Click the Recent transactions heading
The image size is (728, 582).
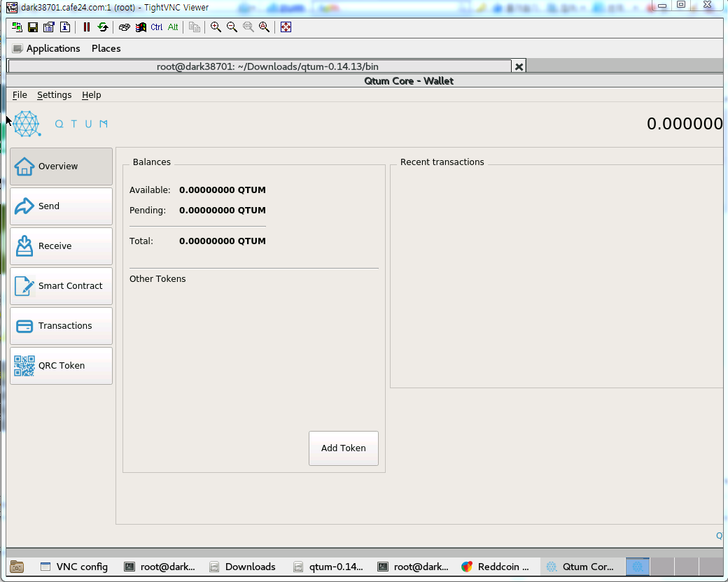pos(442,162)
